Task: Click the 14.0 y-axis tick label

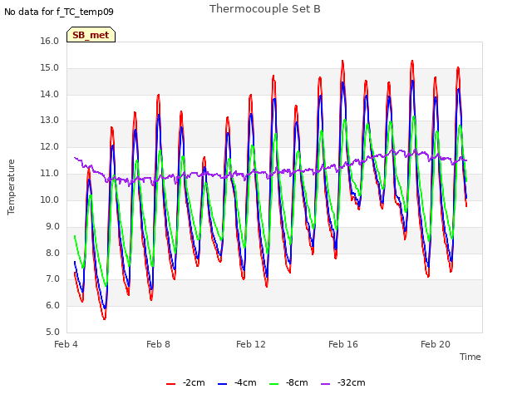Action: (50, 94)
